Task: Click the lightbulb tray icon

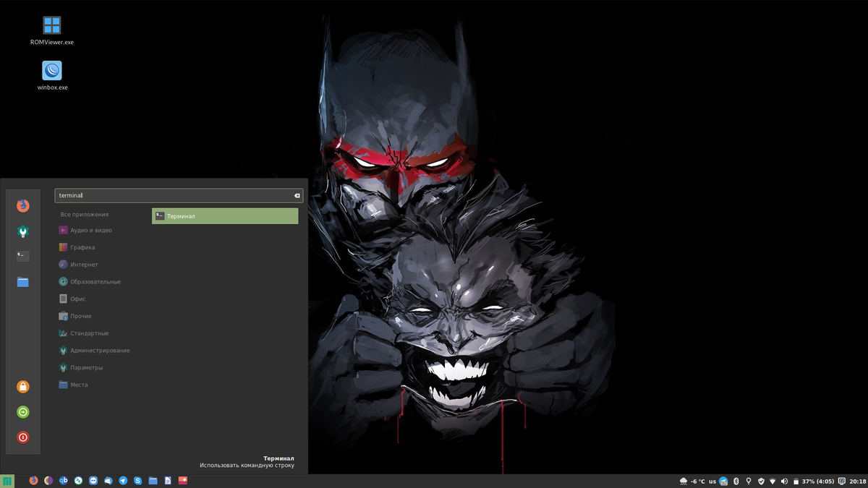Action: pos(748,481)
